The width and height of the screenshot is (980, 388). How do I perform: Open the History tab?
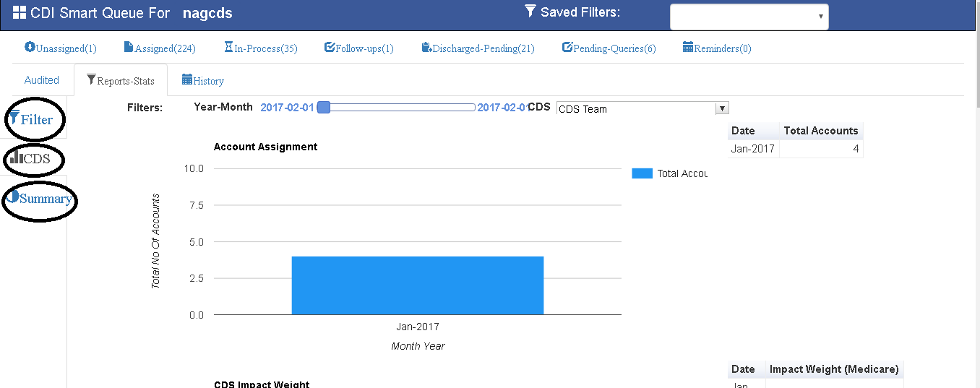point(203,81)
